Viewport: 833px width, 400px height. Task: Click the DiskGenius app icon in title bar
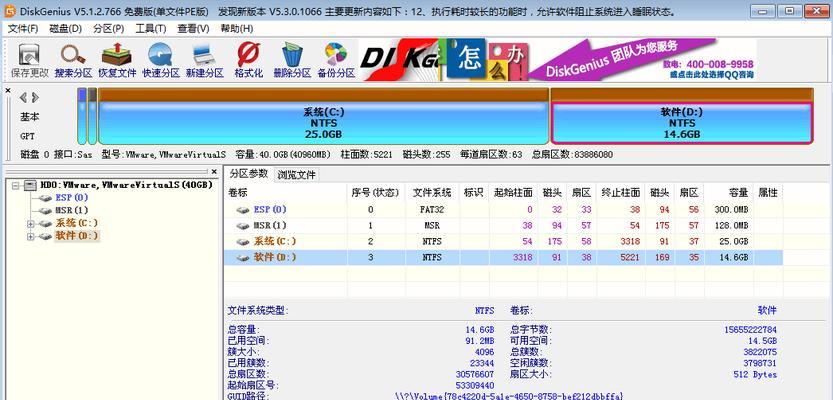coord(10,11)
